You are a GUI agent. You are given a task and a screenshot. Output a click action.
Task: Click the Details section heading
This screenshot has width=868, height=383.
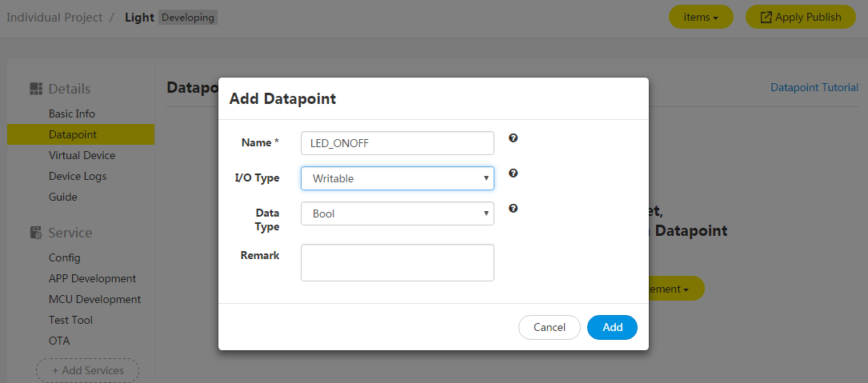[69, 89]
